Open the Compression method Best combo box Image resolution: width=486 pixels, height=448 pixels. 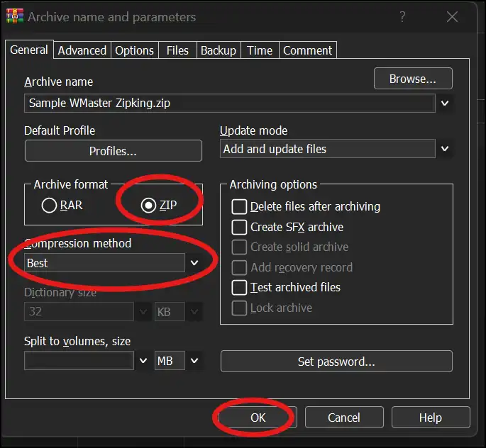pyautogui.click(x=105, y=263)
